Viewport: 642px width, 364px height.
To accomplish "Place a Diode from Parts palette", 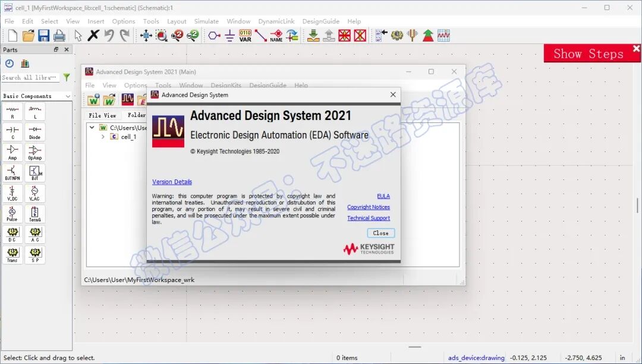I will point(35,132).
